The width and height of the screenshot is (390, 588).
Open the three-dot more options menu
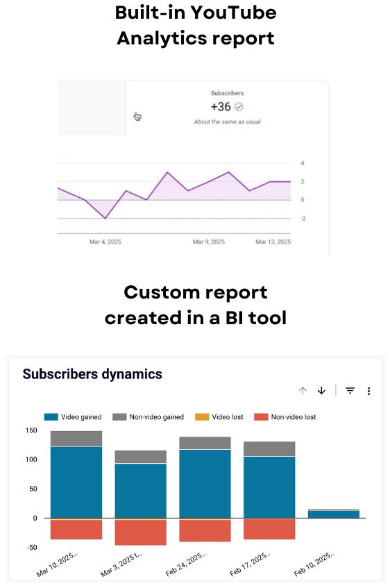368,391
